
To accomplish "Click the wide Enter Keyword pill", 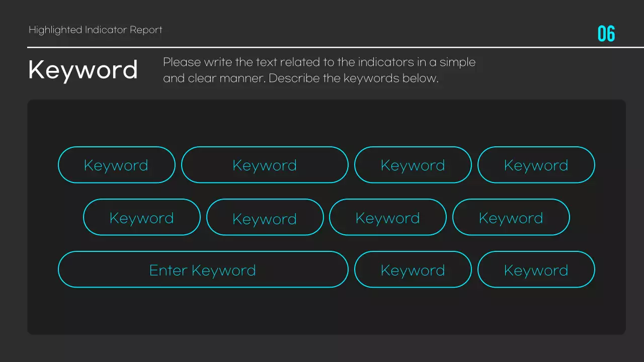I will [x=203, y=270].
